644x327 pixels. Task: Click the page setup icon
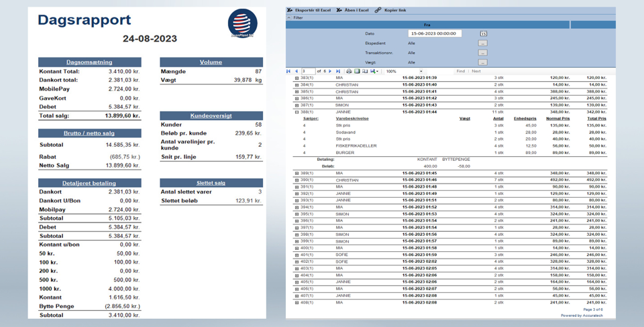click(x=365, y=71)
